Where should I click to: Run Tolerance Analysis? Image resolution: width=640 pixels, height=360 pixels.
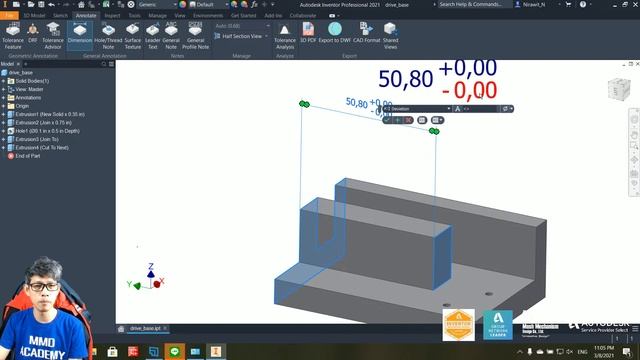pos(284,36)
